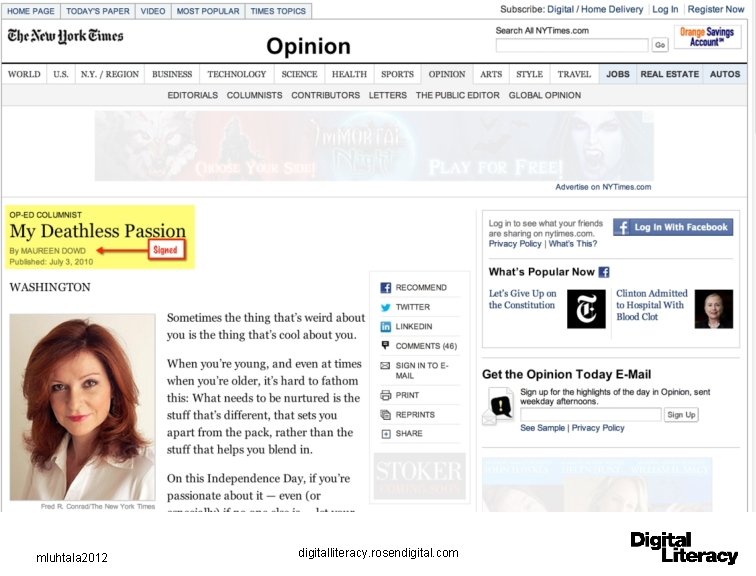Click the Subscribe Digital link
This screenshot has height=576, width=756.
click(x=560, y=9)
